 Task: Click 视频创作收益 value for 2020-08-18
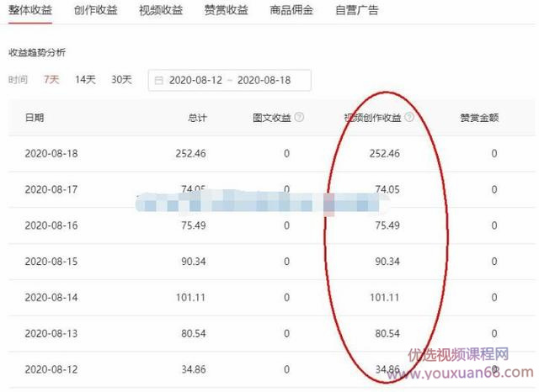(385, 153)
